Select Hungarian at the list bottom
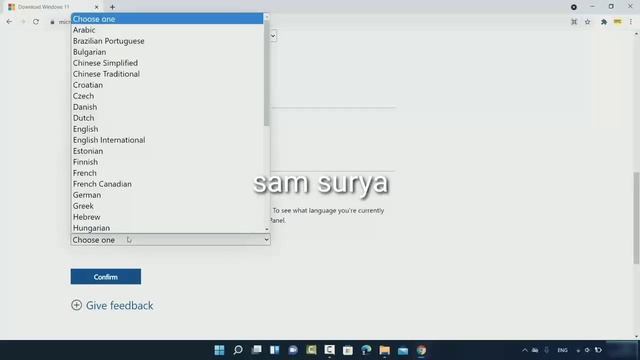 167,228
